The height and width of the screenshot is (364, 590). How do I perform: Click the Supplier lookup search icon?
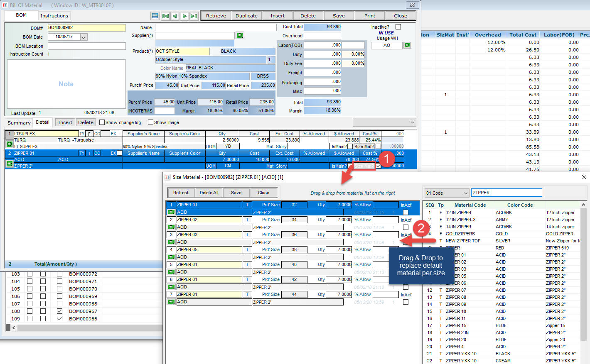click(240, 36)
